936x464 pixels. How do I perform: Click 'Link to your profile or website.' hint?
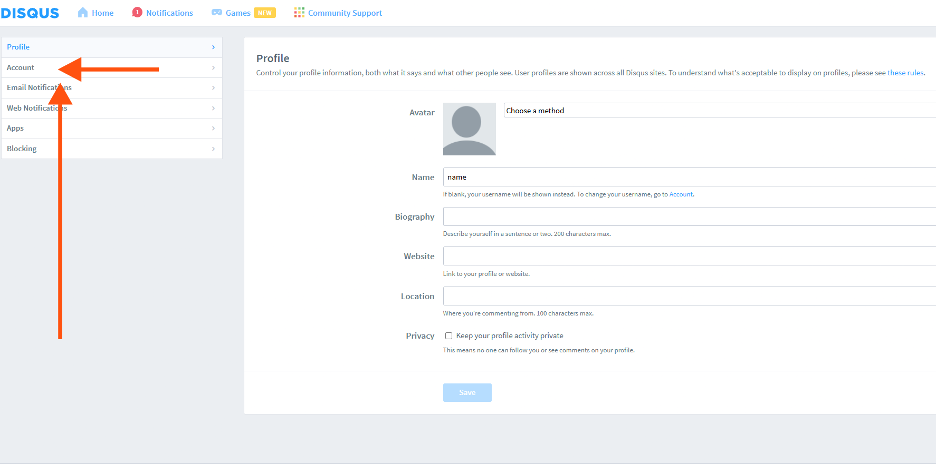pos(487,274)
